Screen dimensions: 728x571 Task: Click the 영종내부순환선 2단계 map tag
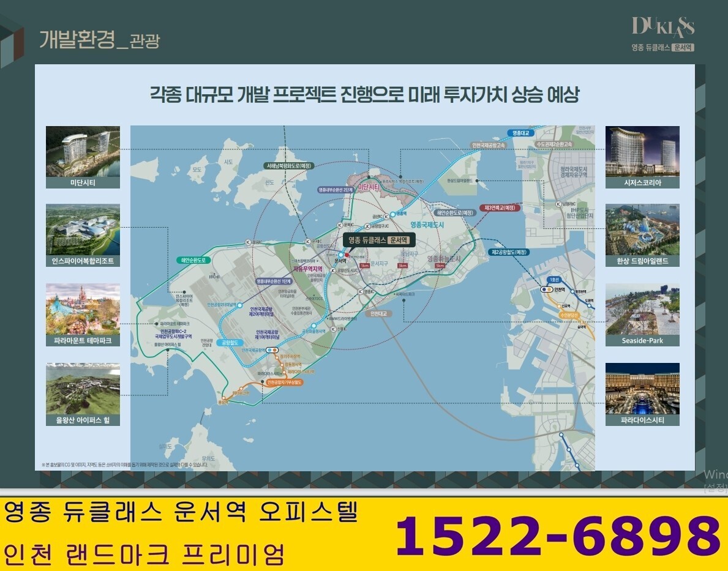click(x=336, y=190)
